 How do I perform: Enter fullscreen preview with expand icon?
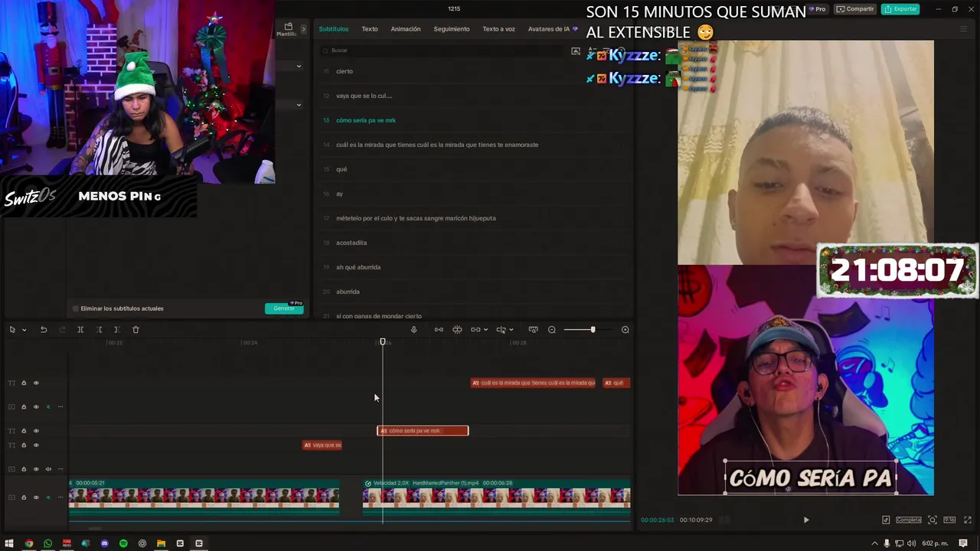pyautogui.click(x=968, y=520)
